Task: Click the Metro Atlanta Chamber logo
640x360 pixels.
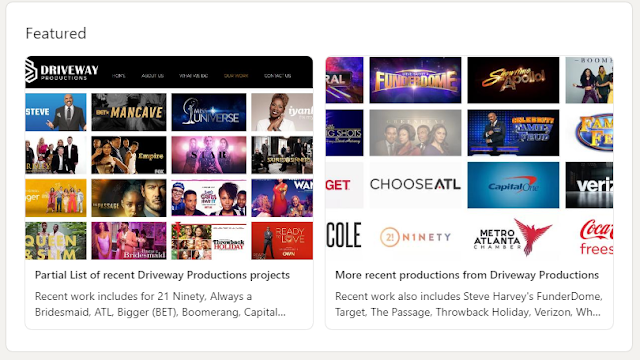Action: (513, 238)
